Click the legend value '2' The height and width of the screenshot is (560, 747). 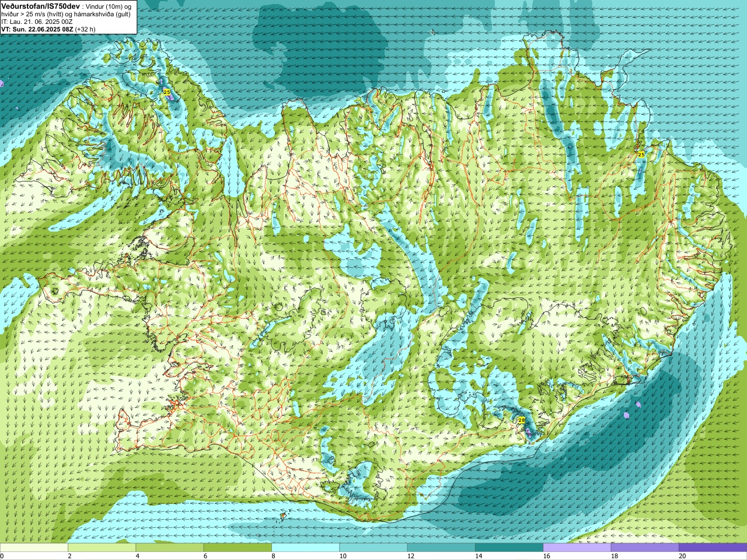coord(69,556)
